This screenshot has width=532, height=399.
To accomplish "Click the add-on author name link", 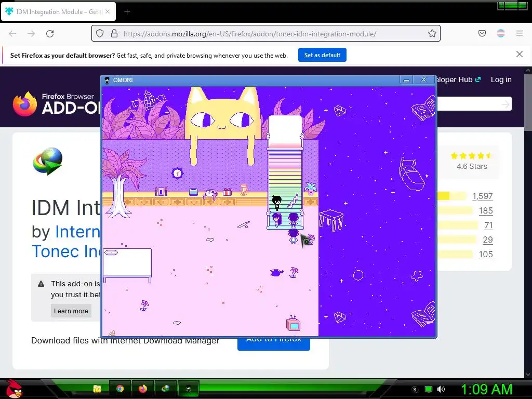I will (x=65, y=242).
